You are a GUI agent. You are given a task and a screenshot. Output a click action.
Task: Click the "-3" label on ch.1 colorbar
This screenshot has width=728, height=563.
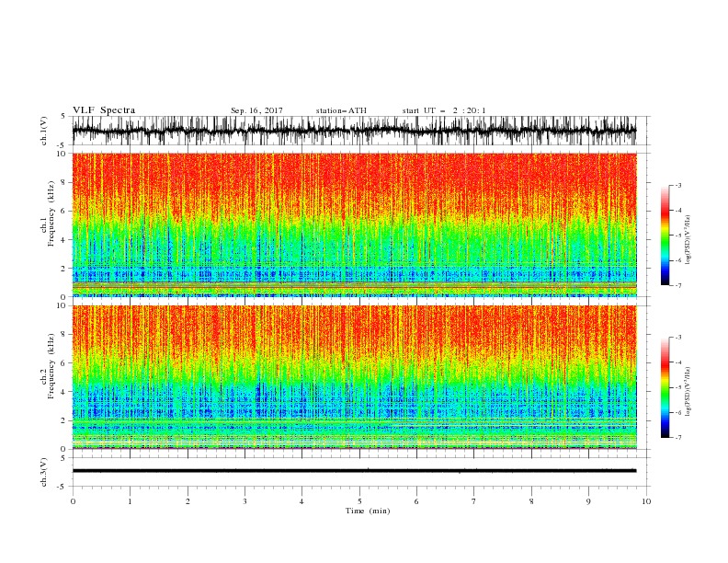click(677, 185)
